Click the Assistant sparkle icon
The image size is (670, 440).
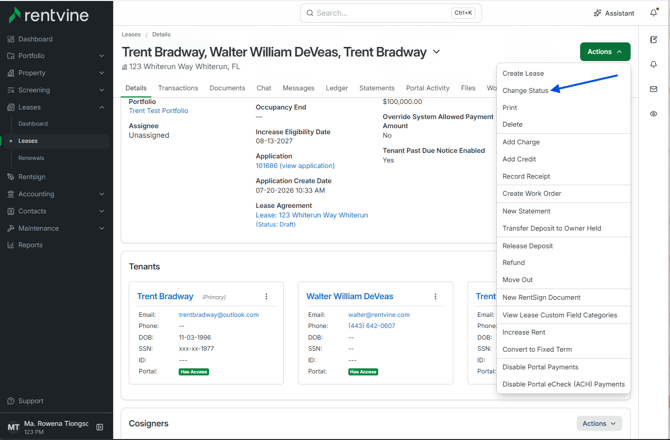coord(597,13)
